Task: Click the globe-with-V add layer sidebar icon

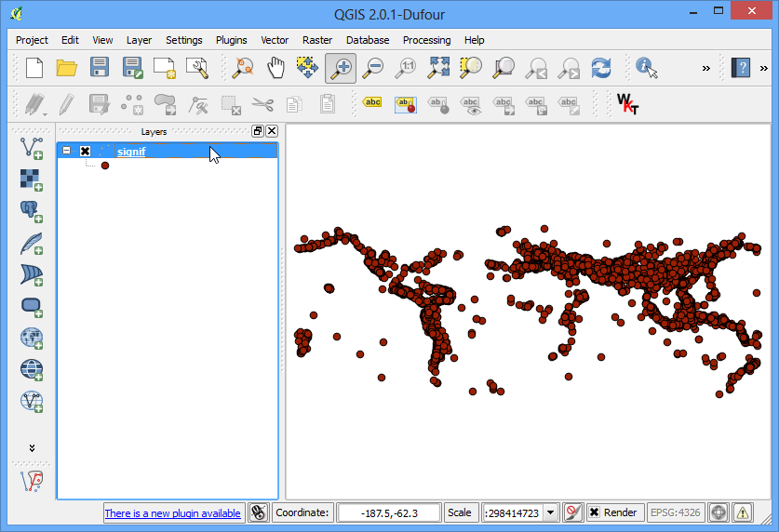Action: pos(32,402)
